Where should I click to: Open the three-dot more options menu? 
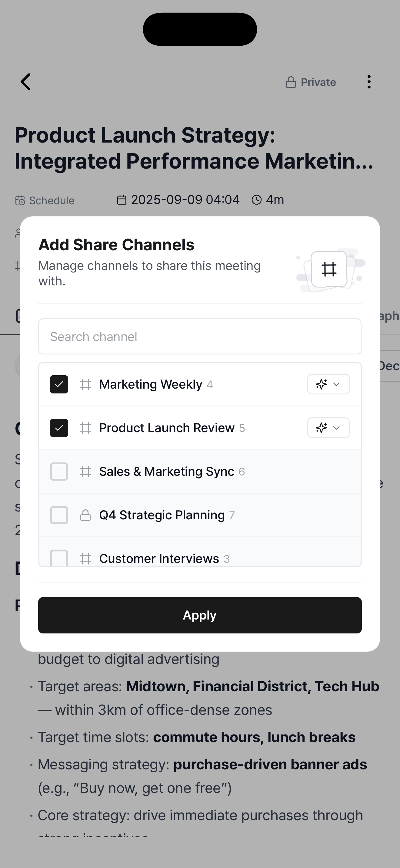tap(369, 82)
